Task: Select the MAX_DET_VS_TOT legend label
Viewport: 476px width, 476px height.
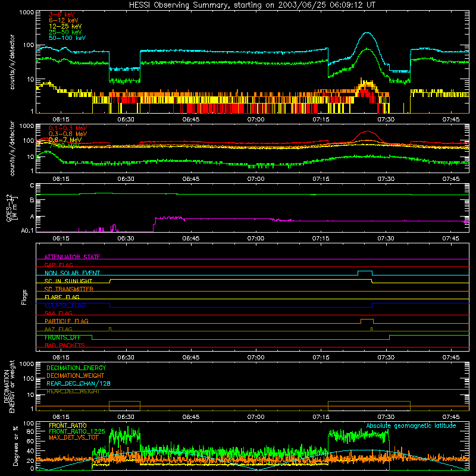Action: [x=74, y=437]
